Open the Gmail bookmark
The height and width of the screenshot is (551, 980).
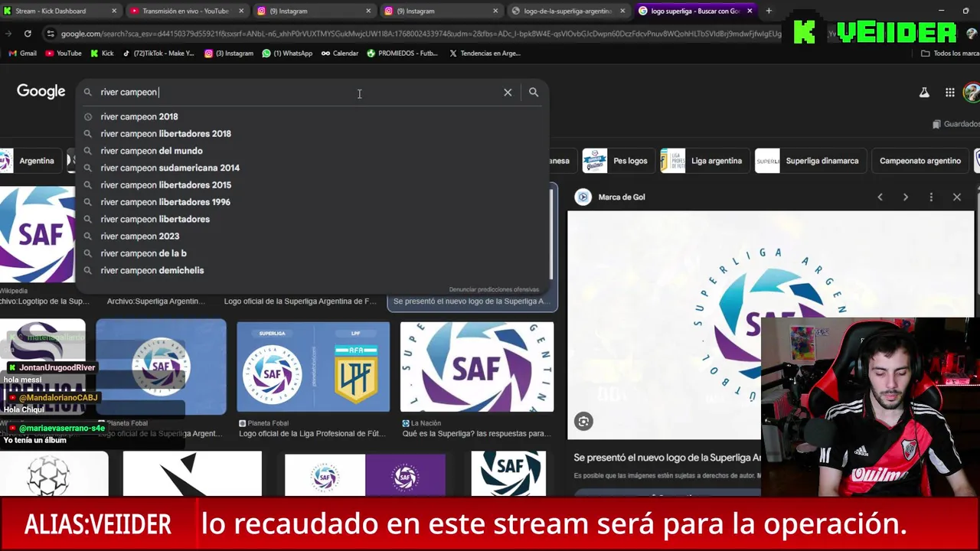click(22, 54)
